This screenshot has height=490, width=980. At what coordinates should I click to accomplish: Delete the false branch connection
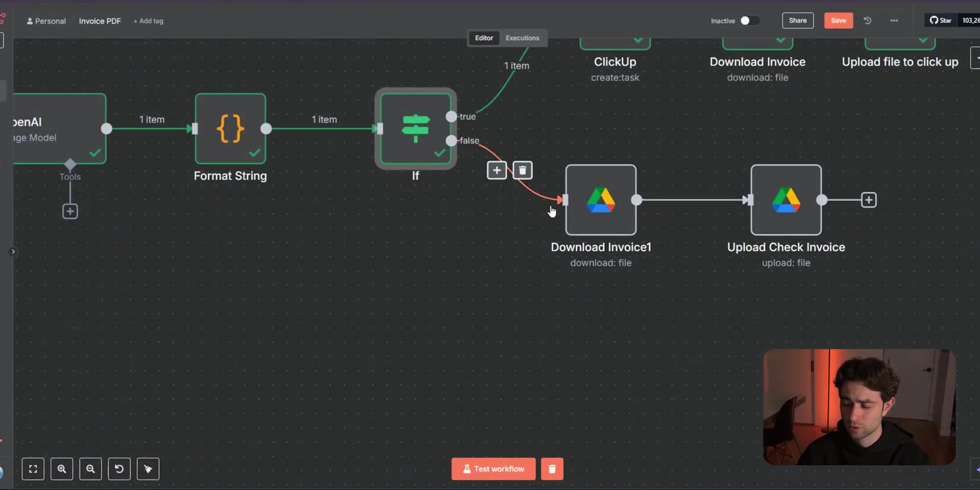tap(523, 170)
